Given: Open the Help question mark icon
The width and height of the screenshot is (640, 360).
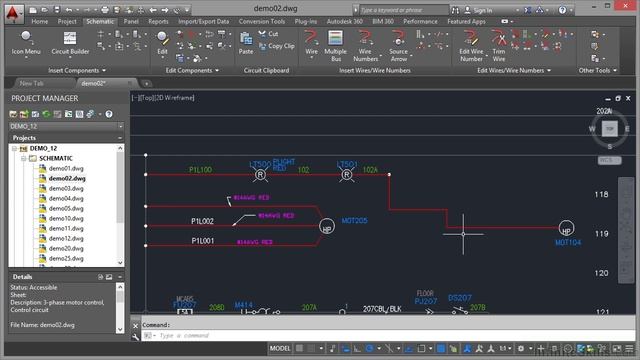Looking at the screenshot, I should 562,10.
